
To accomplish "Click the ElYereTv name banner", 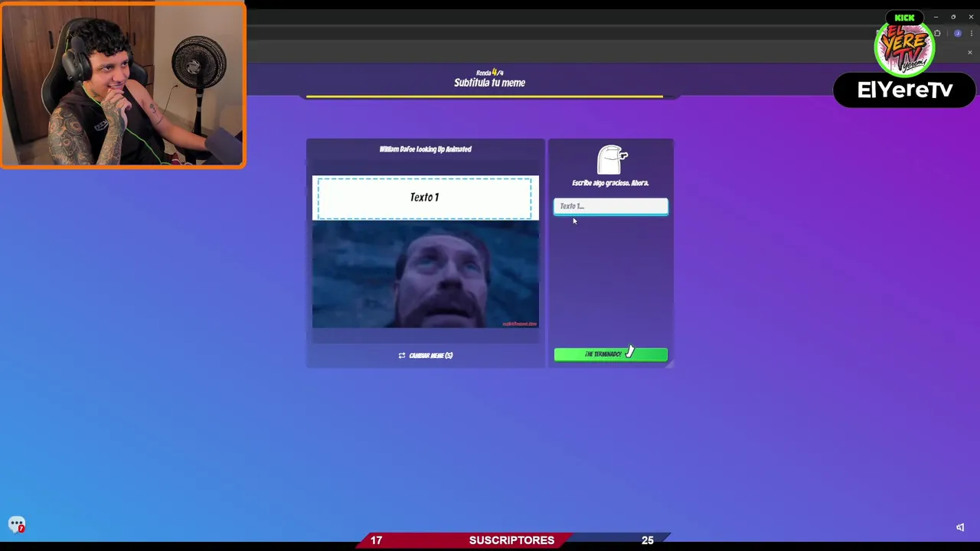I will coord(905,90).
